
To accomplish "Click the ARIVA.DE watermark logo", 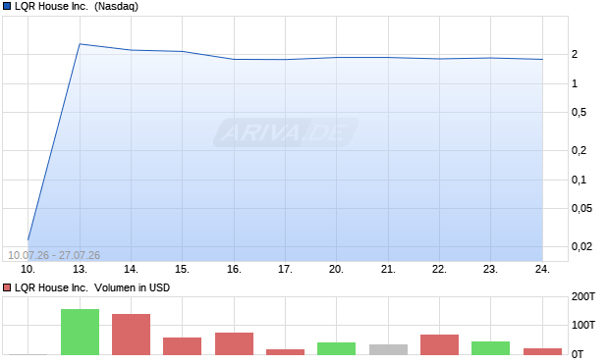I will [286, 132].
